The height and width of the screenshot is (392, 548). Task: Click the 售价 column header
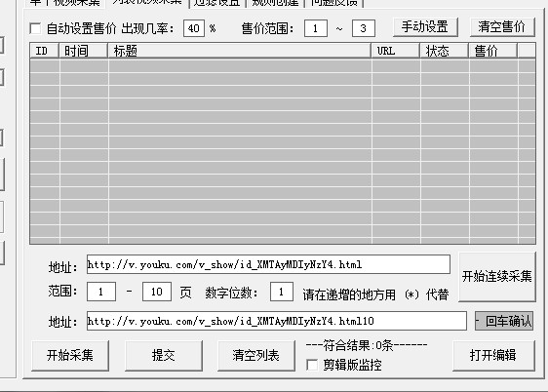[x=493, y=51]
